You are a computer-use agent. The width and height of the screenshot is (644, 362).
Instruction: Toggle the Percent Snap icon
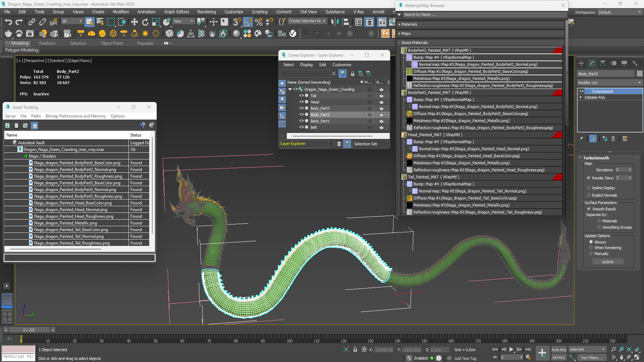(259, 22)
